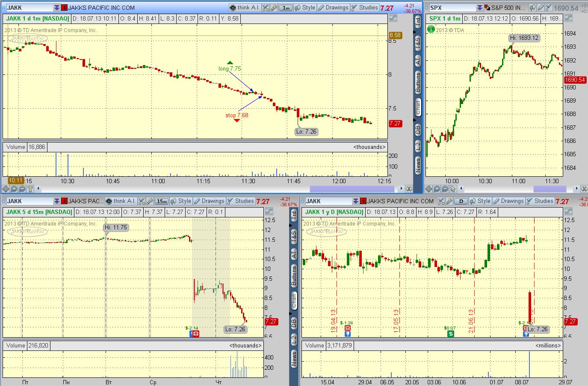
Task: Change the 15m timeframe button on the bottom-left chart
Action: click(162, 201)
